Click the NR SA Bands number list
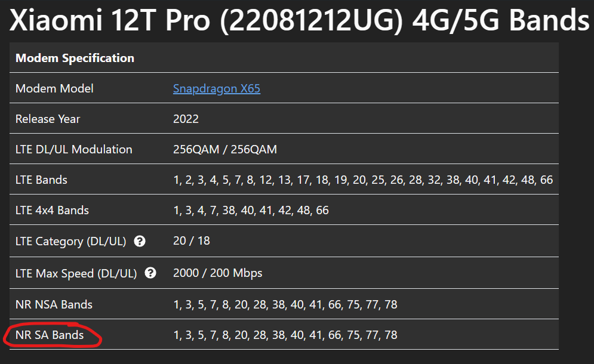Image resolution: width=594 pixels, height=364 pixels. 285,335
